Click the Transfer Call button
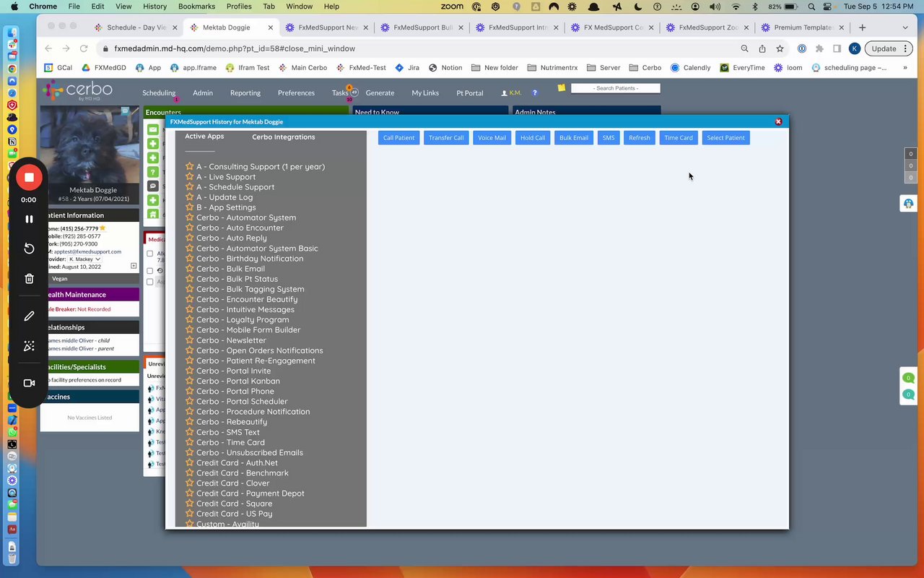This screenshot has width=924, height=578. coord(446,137)
